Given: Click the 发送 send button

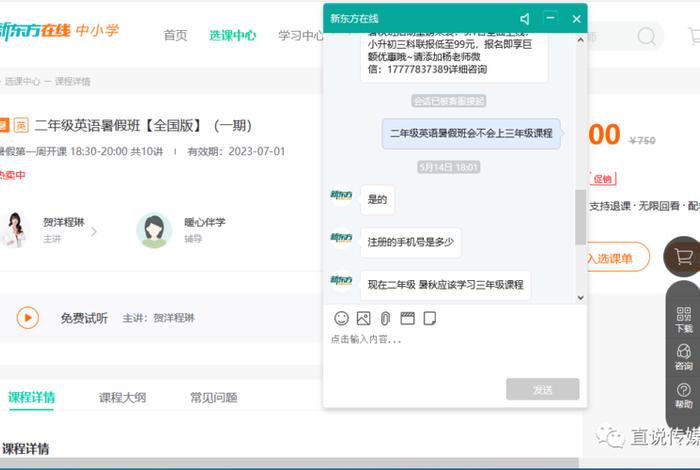Looking at the screenshot, I should pos(542,389).
